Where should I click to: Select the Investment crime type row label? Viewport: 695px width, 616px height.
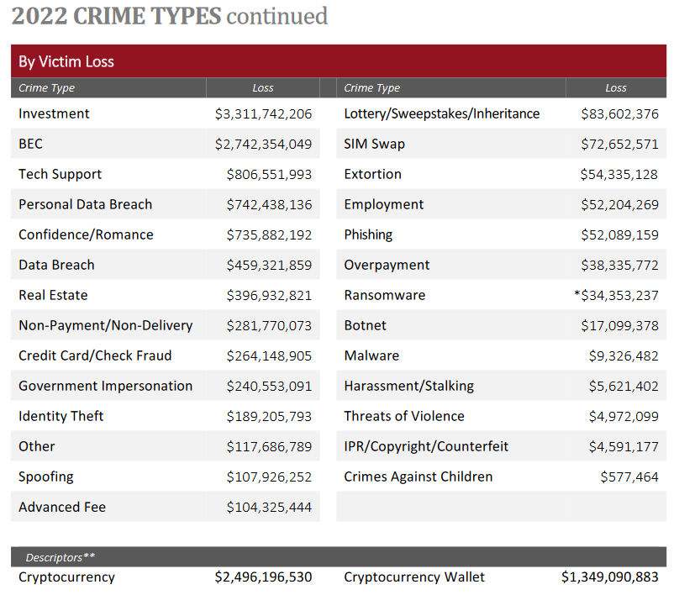[54, 113]
